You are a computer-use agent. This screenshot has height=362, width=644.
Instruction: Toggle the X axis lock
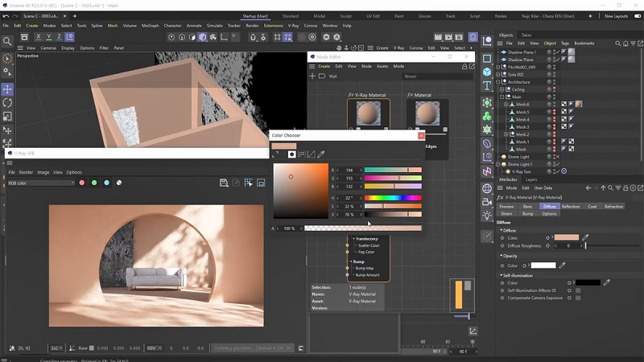[x=38, y=37]
